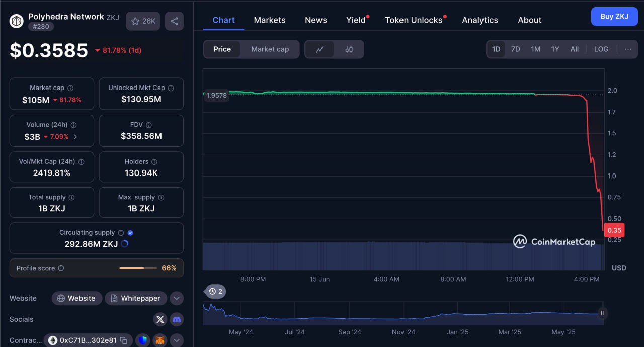
Task: Show Unlocked Mkt Cap info icon
Action: click(x=171, y=88)
